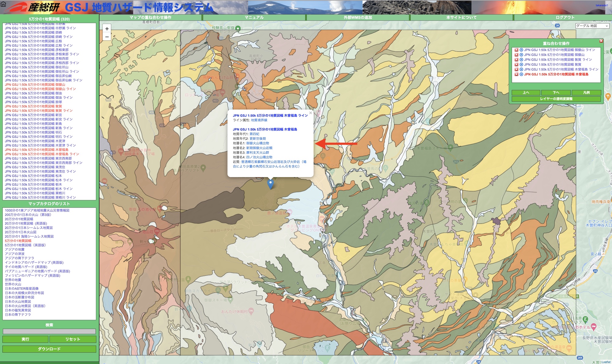This screenshot has height=364, width=612.
Task: Select layer 彦根東部 ライン in list
Action: tap(42, 54)
